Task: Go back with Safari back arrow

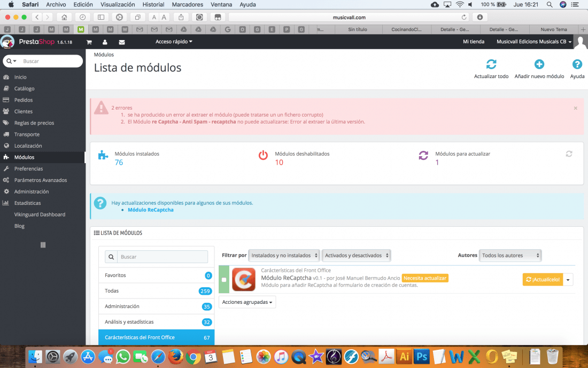Action: [37, 17]
